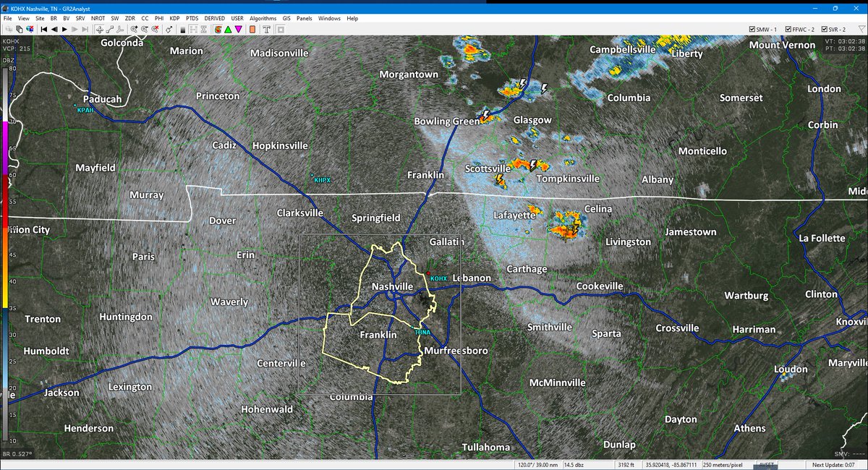Toggle the orange rectangle toolbar icon
This screenshot has width=868, height=470.
coord(252,29)
